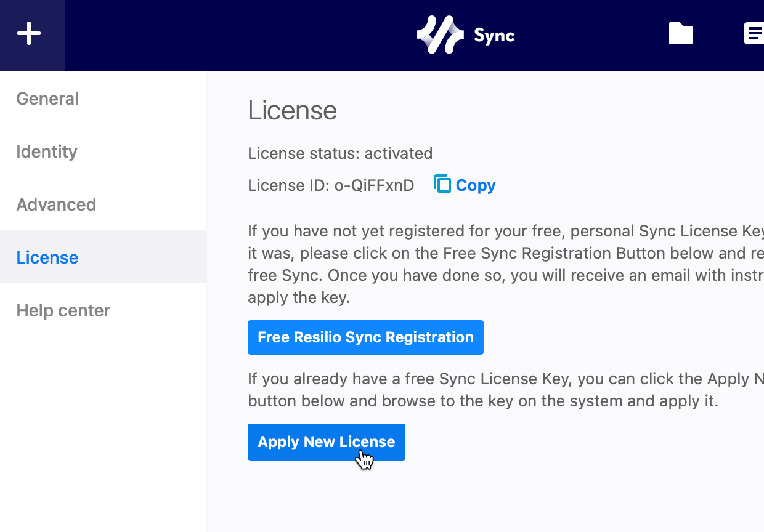Click the Resilio Sync logo icon
Viewport: 764px width, 532px height.
coord(440,35)
